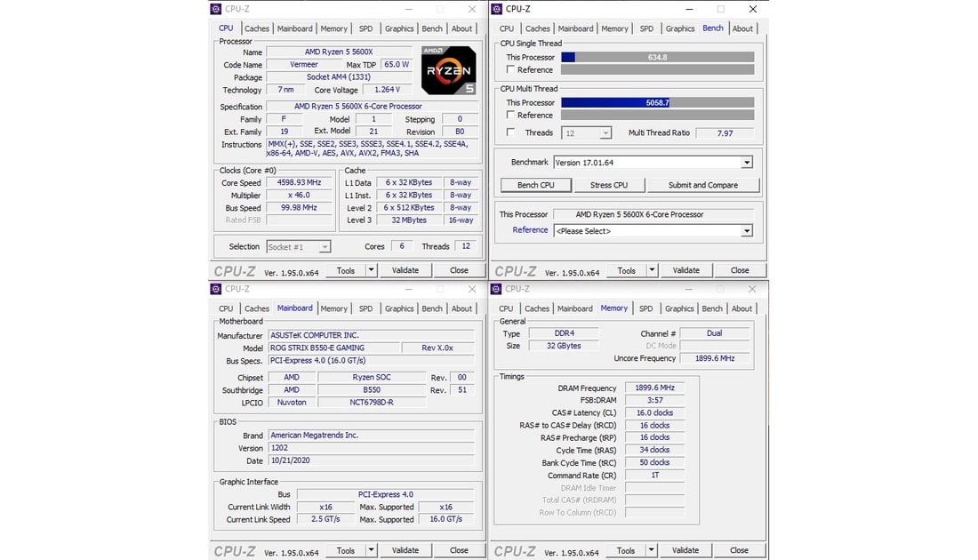Click the Tools button in the CPU window

click(x=346, y=270)
